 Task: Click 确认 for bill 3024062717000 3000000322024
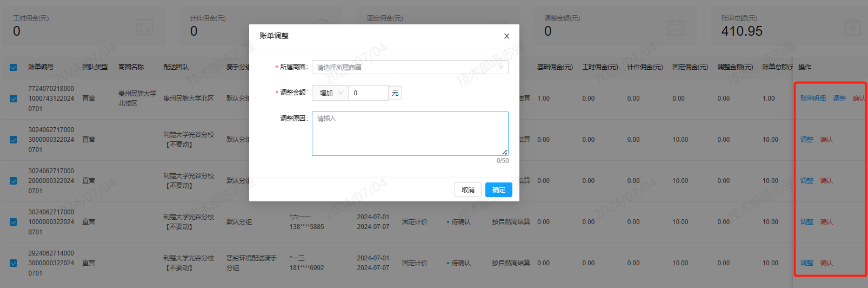(826, 140)
